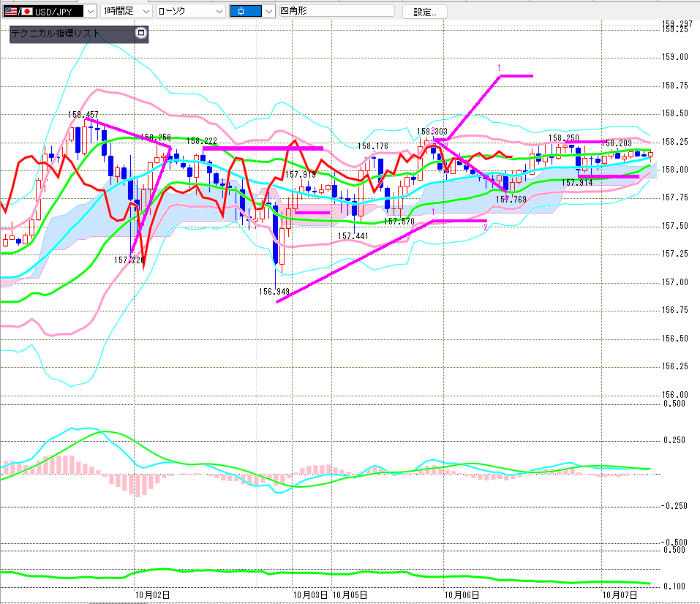Click the 157.441 price label
This screenshot has width=700, height=604.
tap(353, 235)
